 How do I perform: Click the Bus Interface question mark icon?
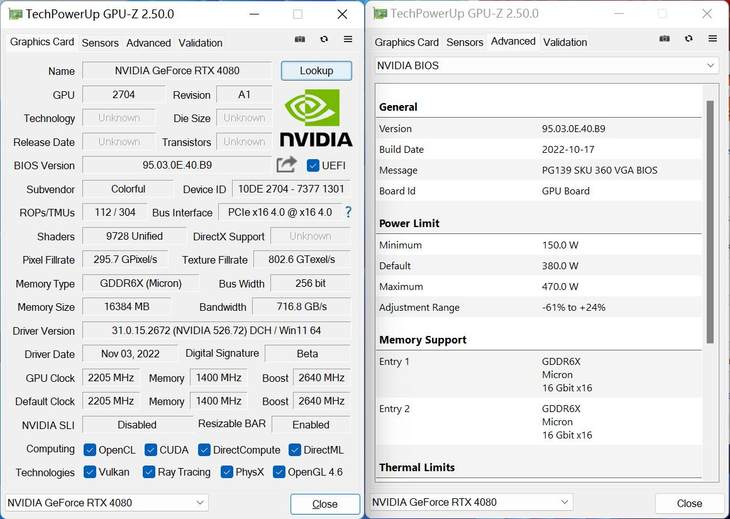pyautogui.click(x=348, y=212)
